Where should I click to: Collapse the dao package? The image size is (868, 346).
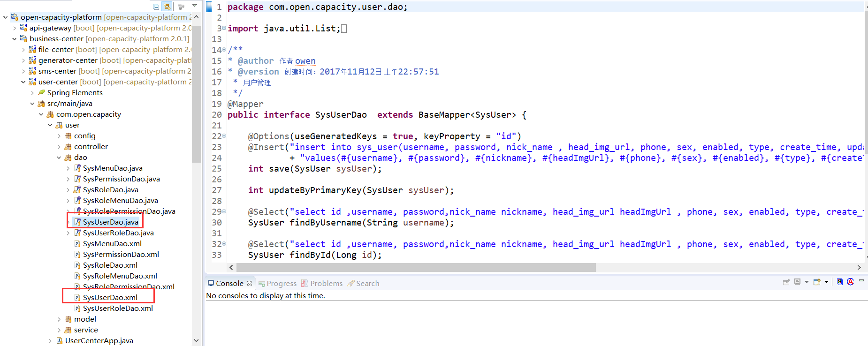(x=59, y=158)
